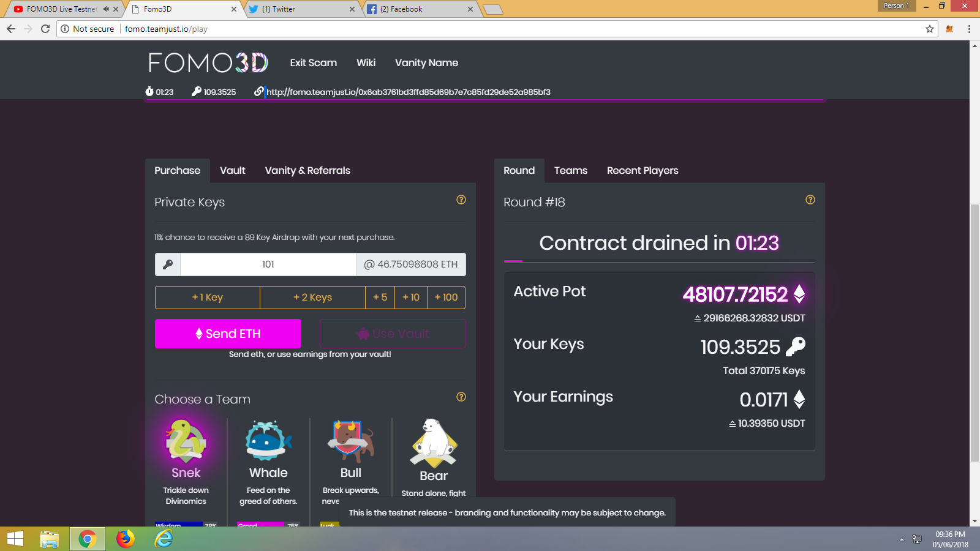Reload the page

tap(45, 29)
